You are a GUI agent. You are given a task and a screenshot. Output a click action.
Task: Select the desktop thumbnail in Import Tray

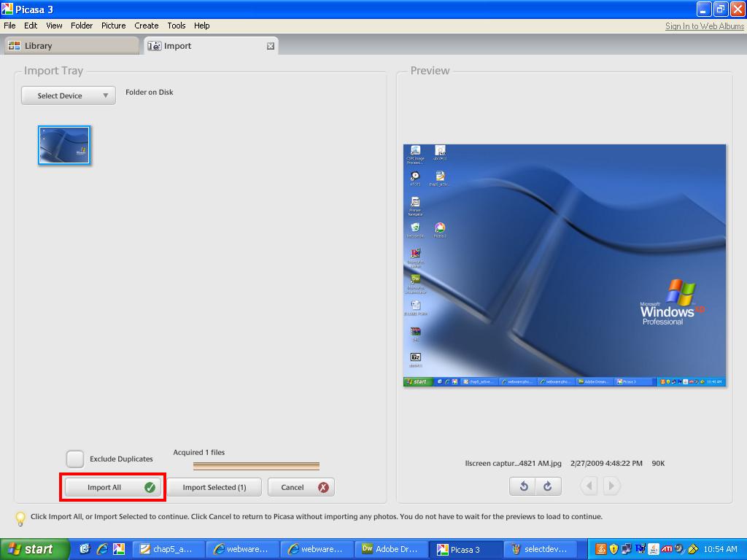[64, 145]
